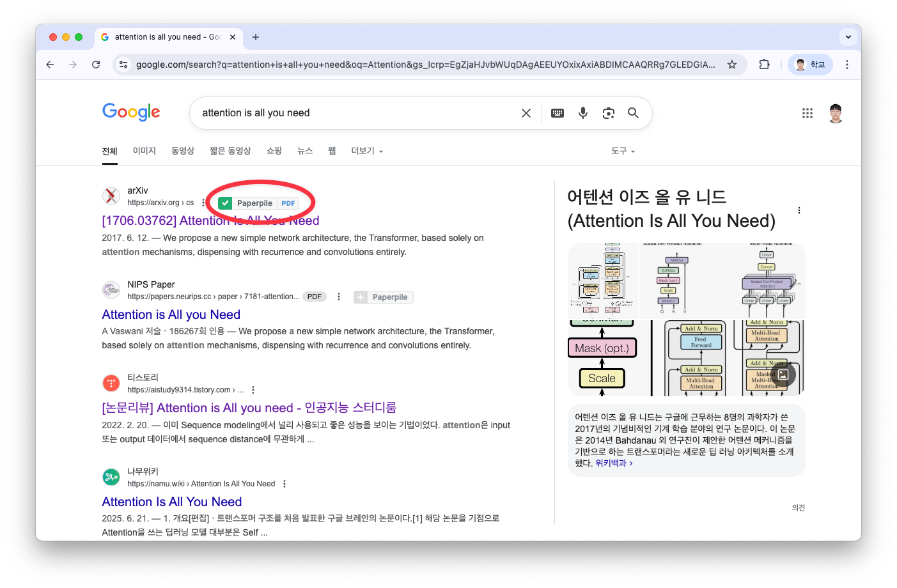
Task: Open the Google apps grid
Action: 807,113
